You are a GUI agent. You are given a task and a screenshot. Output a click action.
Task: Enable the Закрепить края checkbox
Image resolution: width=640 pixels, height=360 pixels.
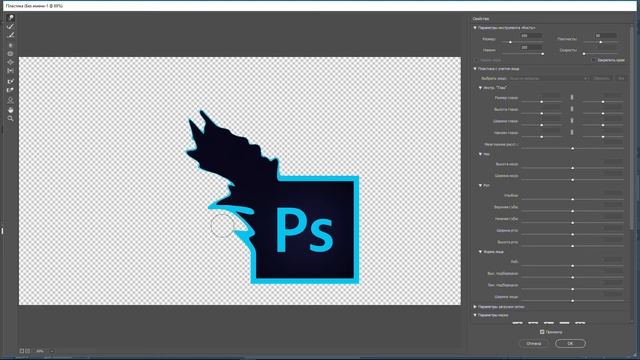coord(593,60)
